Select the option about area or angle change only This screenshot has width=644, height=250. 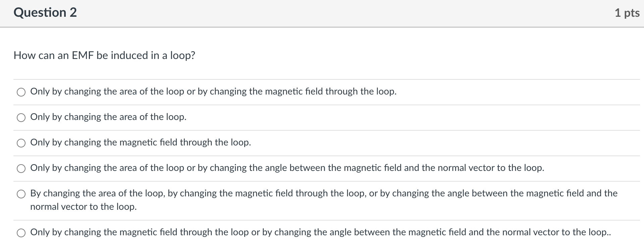(x=21, y=169)
